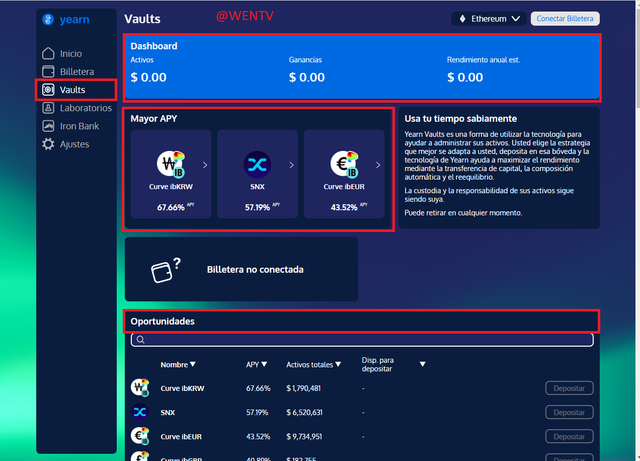Click SNX name in table row
This screenshot has width=640, height=461.
coord(168,412)
